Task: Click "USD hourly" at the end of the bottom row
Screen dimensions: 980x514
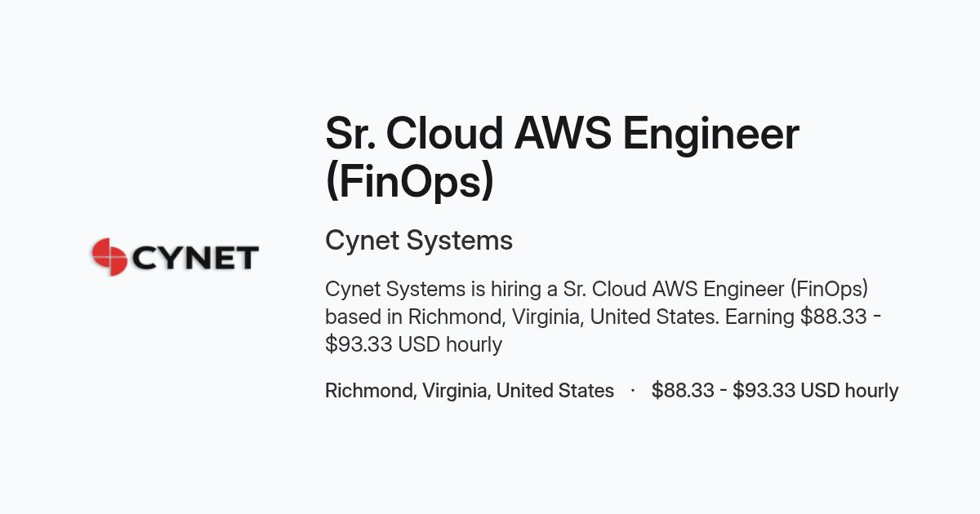Action: tap(849, 391)
